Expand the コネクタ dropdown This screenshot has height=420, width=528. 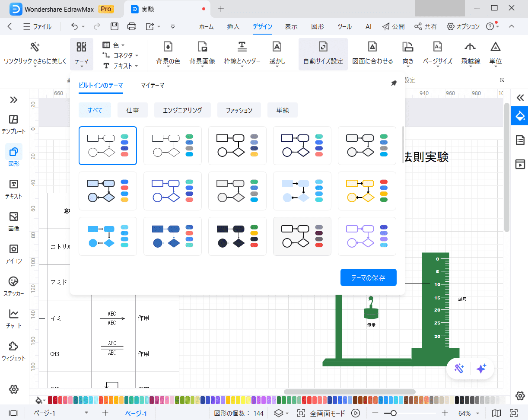[x=121, y=55]
